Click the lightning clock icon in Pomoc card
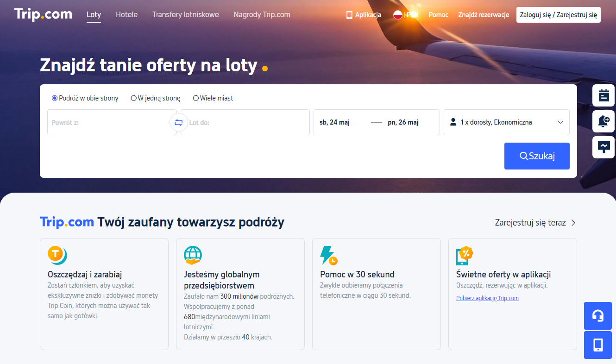616x364 pixels. [329, 255]
